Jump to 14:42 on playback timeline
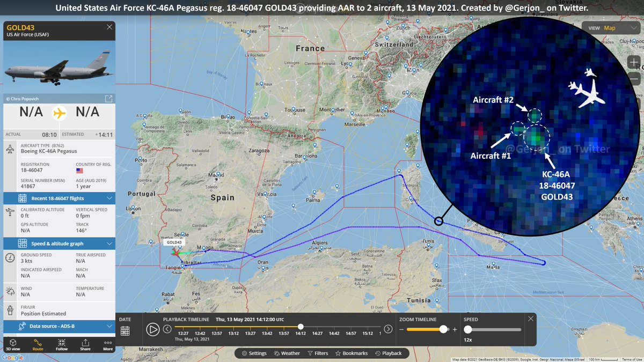The height and width of the screenshot is (362, 644). (334, 333)
